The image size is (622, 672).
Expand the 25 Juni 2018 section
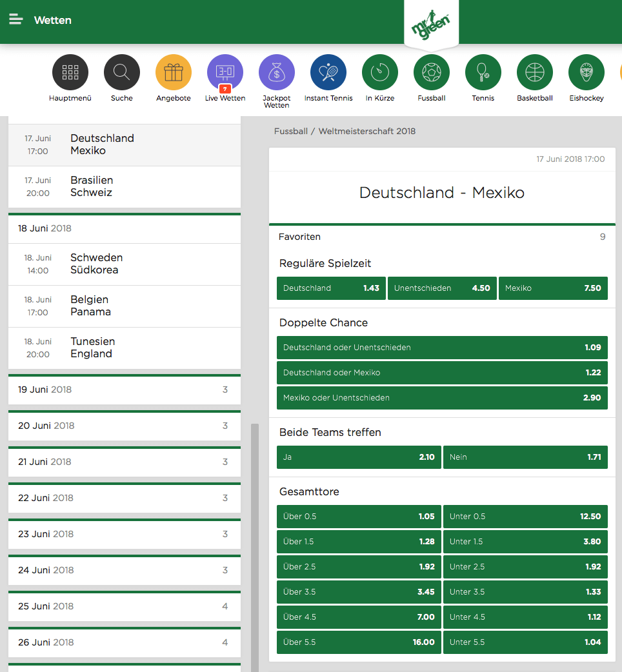(x=125, y=606)
